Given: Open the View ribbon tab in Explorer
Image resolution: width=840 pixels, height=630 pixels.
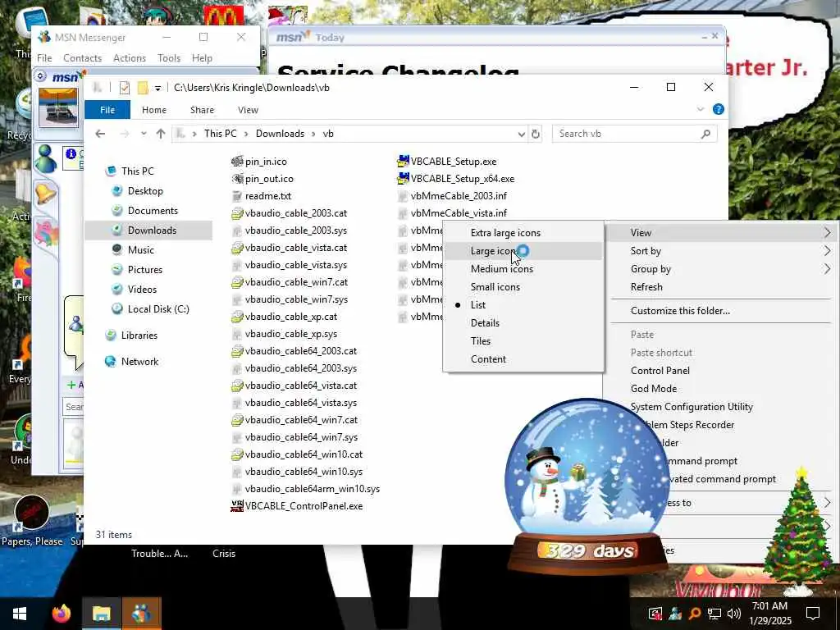Looking at the screenshot, I should click(x=248, y=110).
